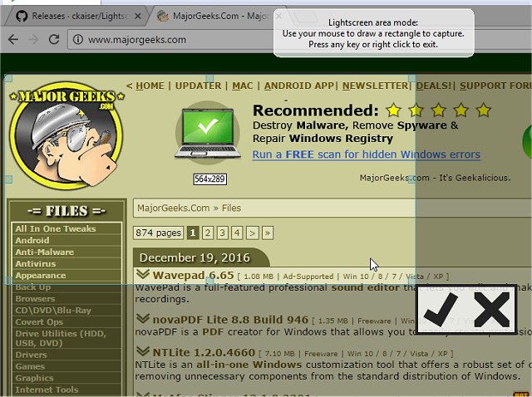Confirm the capture with the checkmark icon
Viewport: 532px width, 397px height.
coord(441,310)
